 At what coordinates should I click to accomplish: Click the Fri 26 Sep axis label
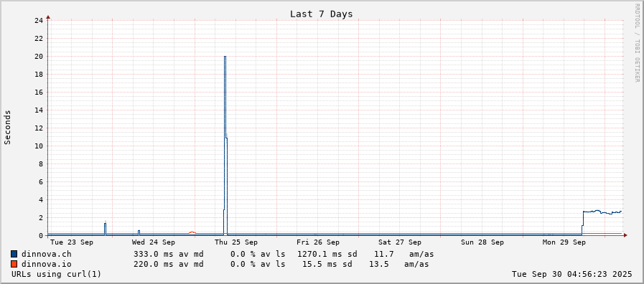point(318,242)
